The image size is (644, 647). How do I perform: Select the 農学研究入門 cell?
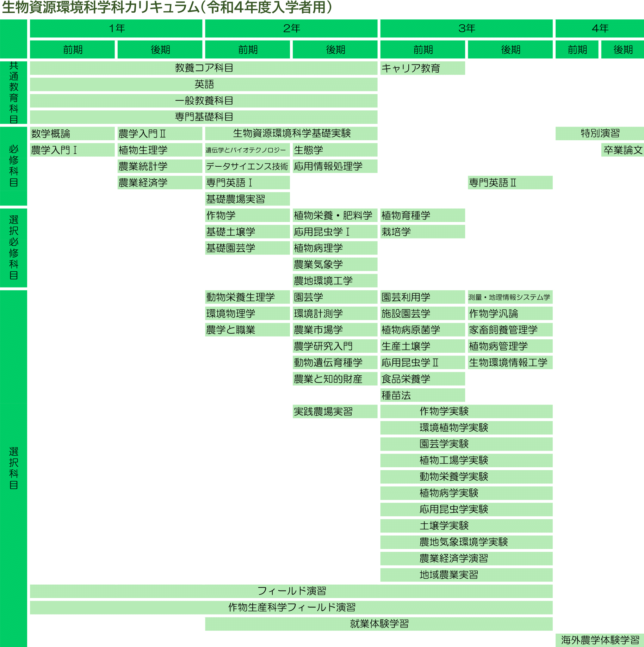click(x=335, y=346)
